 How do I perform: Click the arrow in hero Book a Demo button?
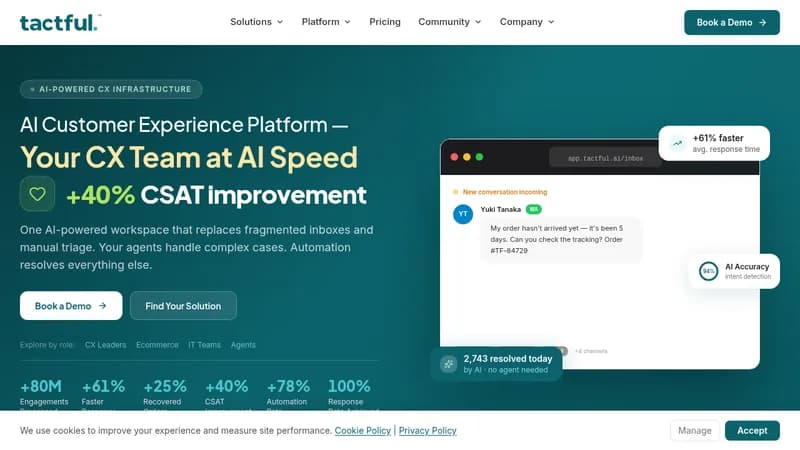[x=103, y=306]
